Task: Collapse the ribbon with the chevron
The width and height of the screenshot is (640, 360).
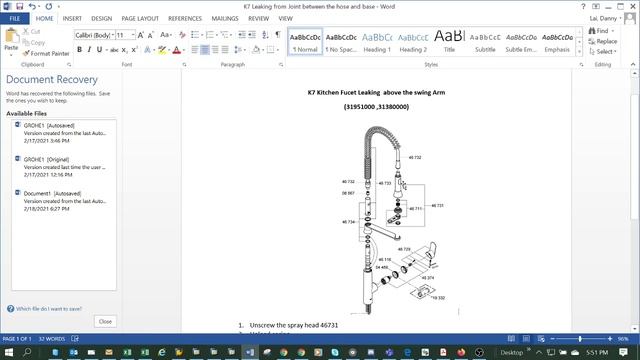Action: click(633, 64)
